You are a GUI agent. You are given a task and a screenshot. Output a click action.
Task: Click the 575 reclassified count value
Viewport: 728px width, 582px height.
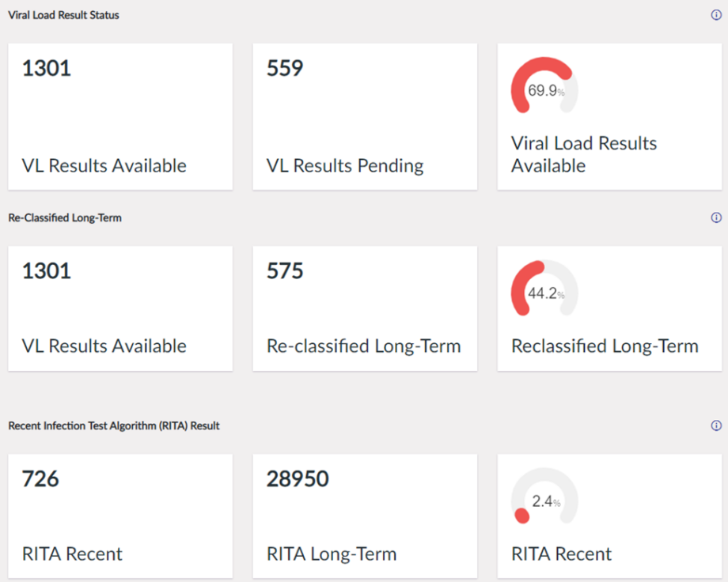point(285,271)
